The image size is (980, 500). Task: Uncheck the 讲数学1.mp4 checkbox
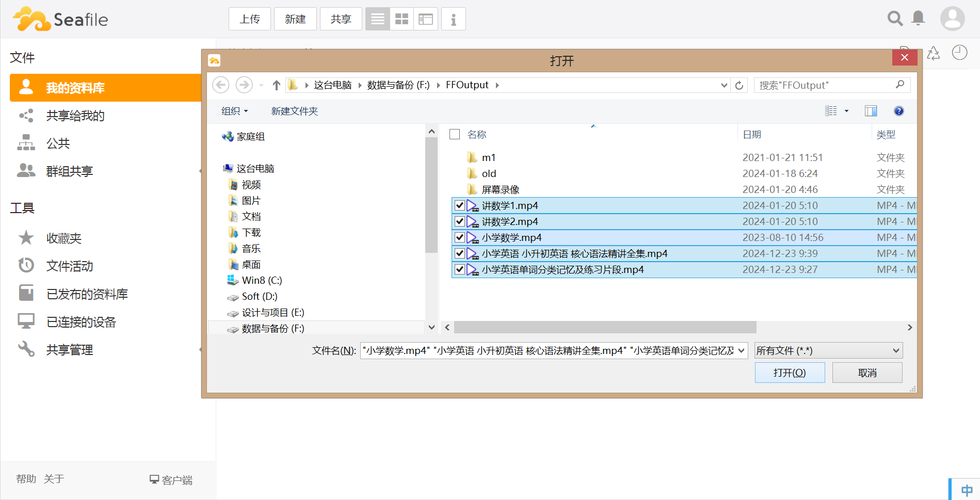tap(459, 205)
